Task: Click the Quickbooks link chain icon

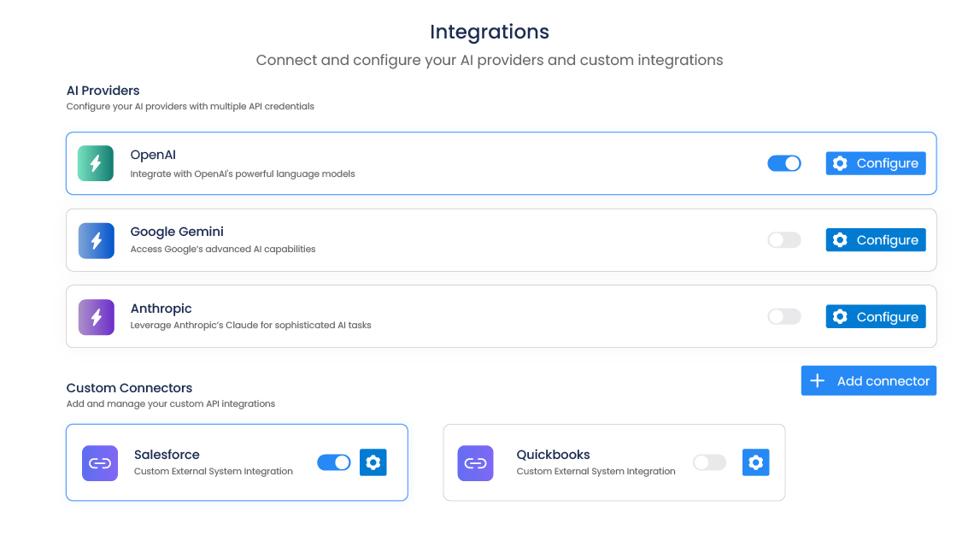Action: 475,463
